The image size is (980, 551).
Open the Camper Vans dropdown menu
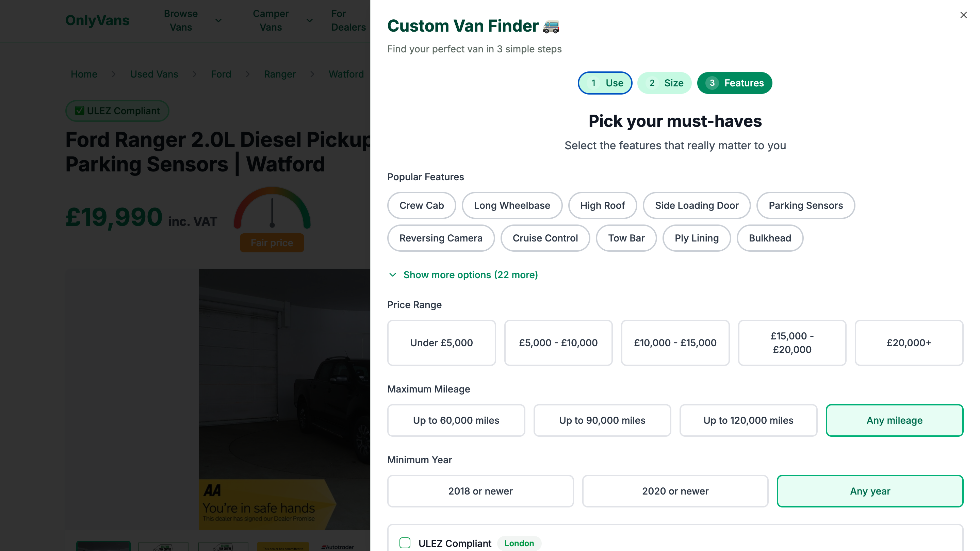click(282, 20)
